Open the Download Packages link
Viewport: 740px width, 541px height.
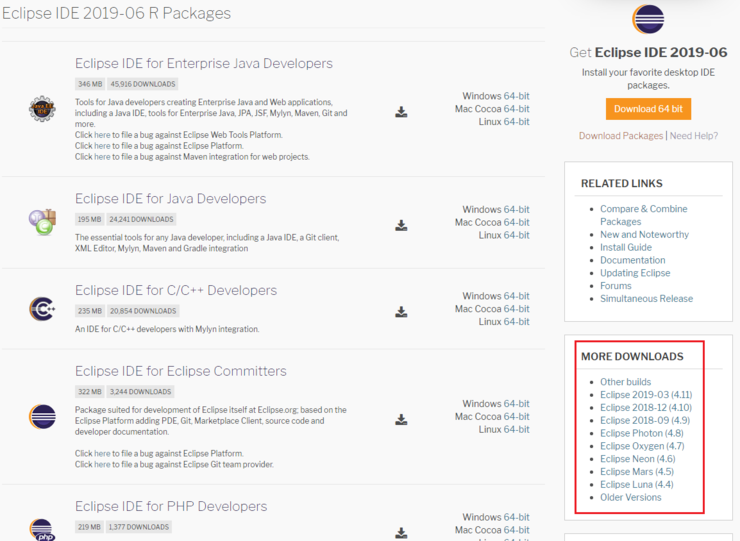621,136
